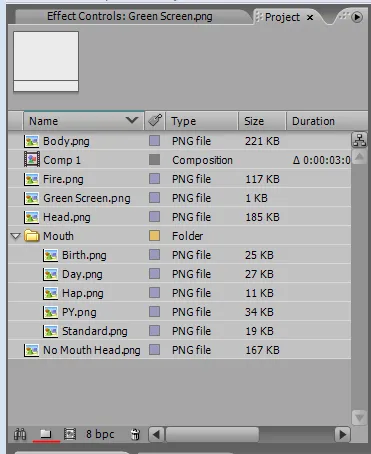Viewport: 371px width, 454px height.
Task: Collapse the Mouth folder
Action: [x=15, y=236]
